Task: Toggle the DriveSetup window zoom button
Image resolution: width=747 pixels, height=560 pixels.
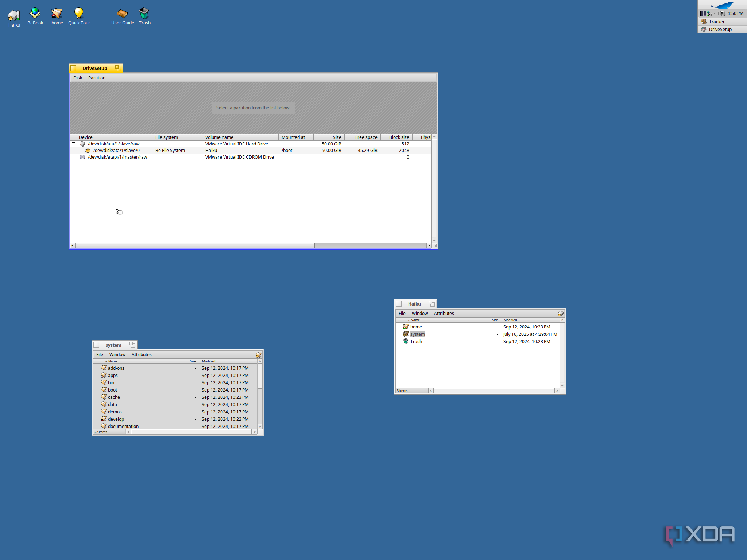Action: [x=118, y=68]
